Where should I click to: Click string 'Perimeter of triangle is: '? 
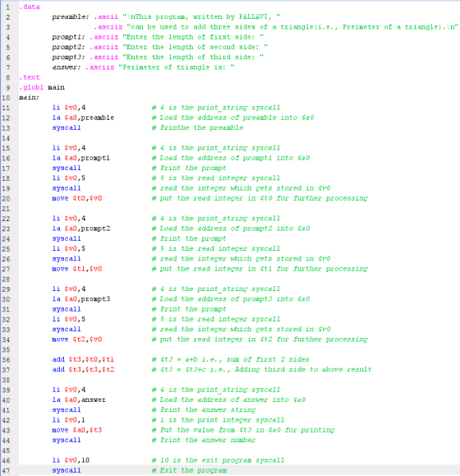click(x=177, y=67)
